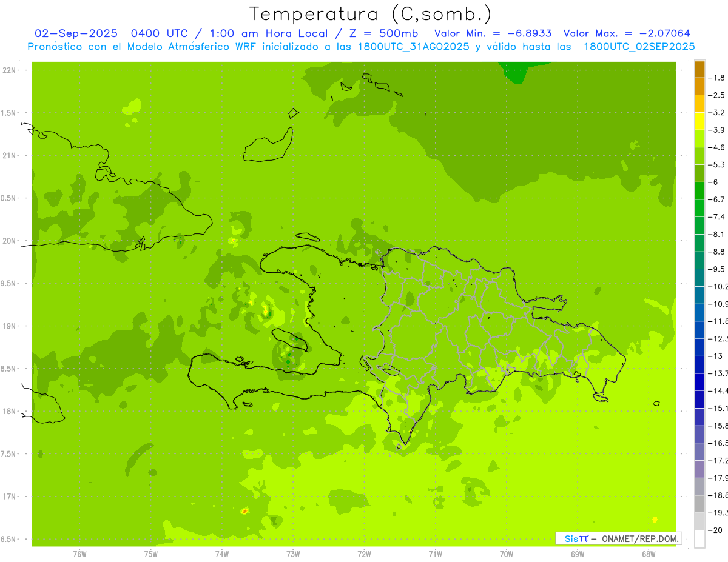The height and width of the screenshot is (562, 728).
Task: Click the '70W' longitude axis label
Action: (507, 554)
